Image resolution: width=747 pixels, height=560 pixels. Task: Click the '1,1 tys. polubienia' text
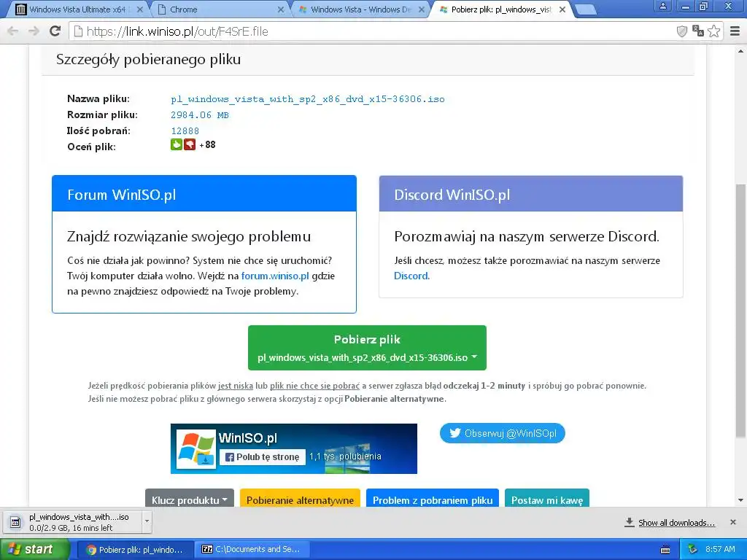[x=345, y=456]
